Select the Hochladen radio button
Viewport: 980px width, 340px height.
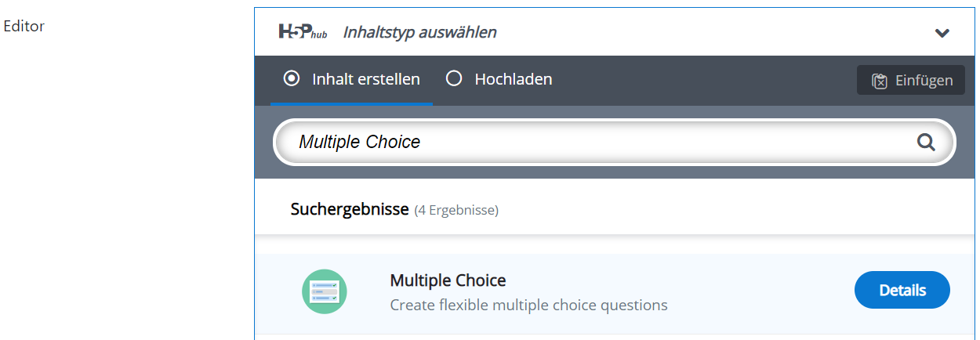click(453, 78)
